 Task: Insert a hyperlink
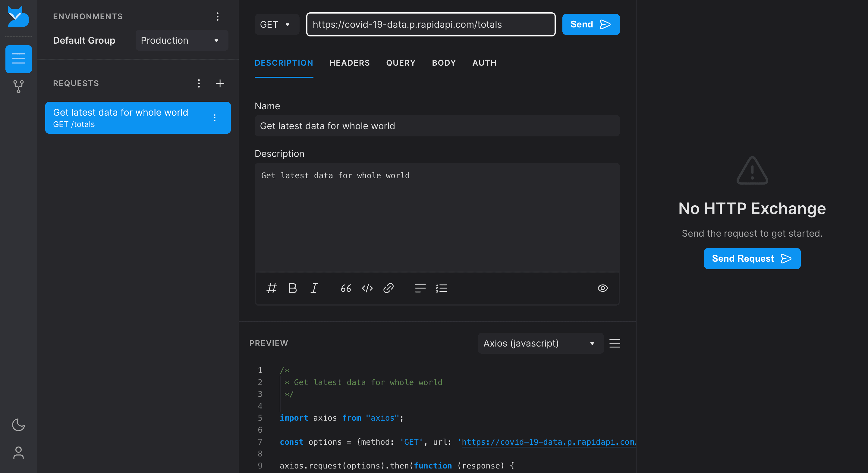click(x=388, y=288)
